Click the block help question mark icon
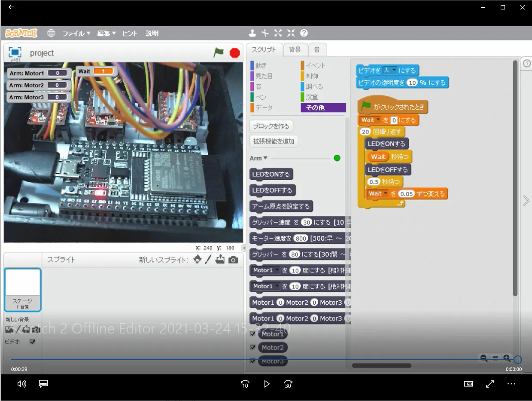Screen dimensions: 532x401 point(304,33)
